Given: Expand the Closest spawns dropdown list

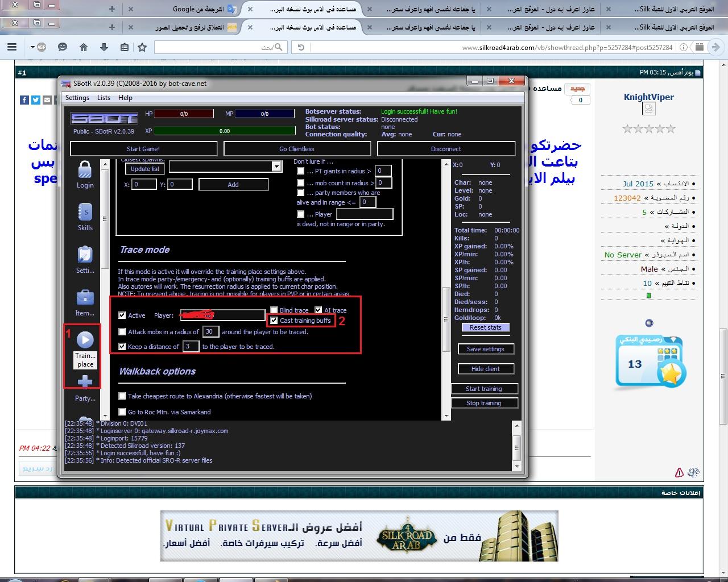Looking at the screenshot, I should (x=276, y=167).
